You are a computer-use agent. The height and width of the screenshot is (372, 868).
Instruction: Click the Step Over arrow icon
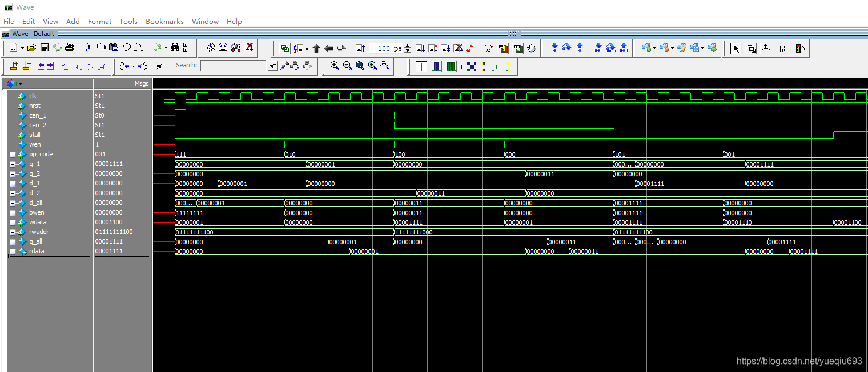[x=566, y=48]
